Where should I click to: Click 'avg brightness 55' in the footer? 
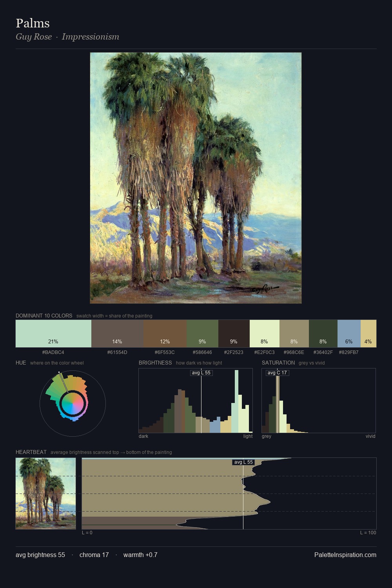point(40,555)
